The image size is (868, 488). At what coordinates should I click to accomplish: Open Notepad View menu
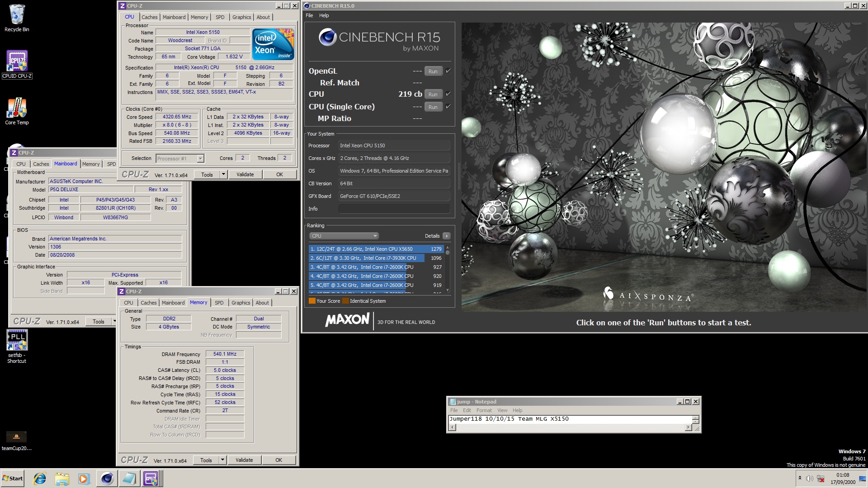[502, 410]
